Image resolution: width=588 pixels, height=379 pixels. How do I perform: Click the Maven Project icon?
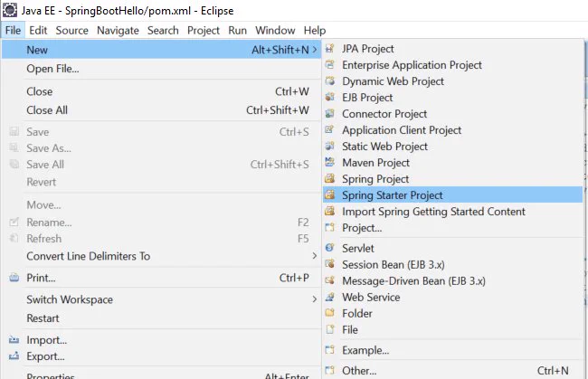(329, 162)
